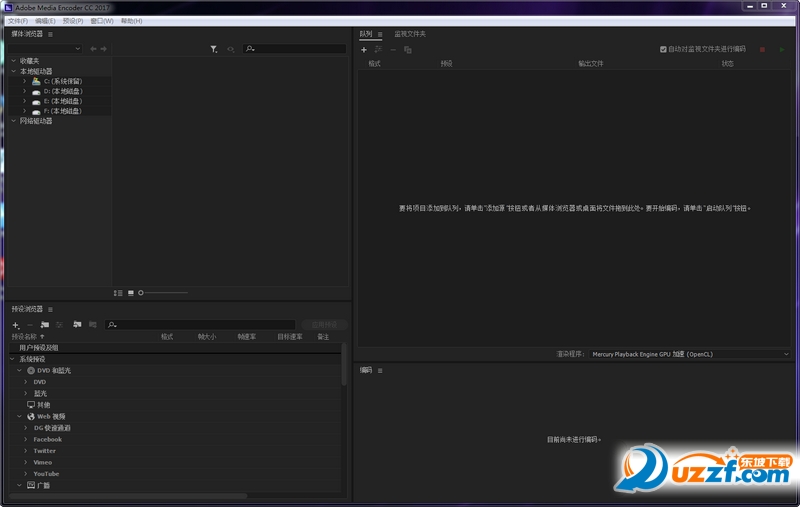Viewport: 800px width, 507px height.
Task: Collapse the 系统预设 group
Action: click(x=12, y=359)
